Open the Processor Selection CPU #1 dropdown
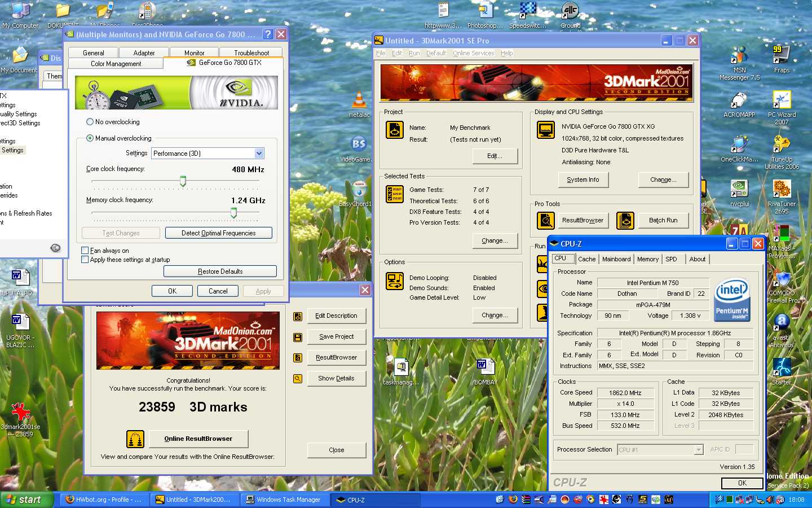 tap(699, 450)
